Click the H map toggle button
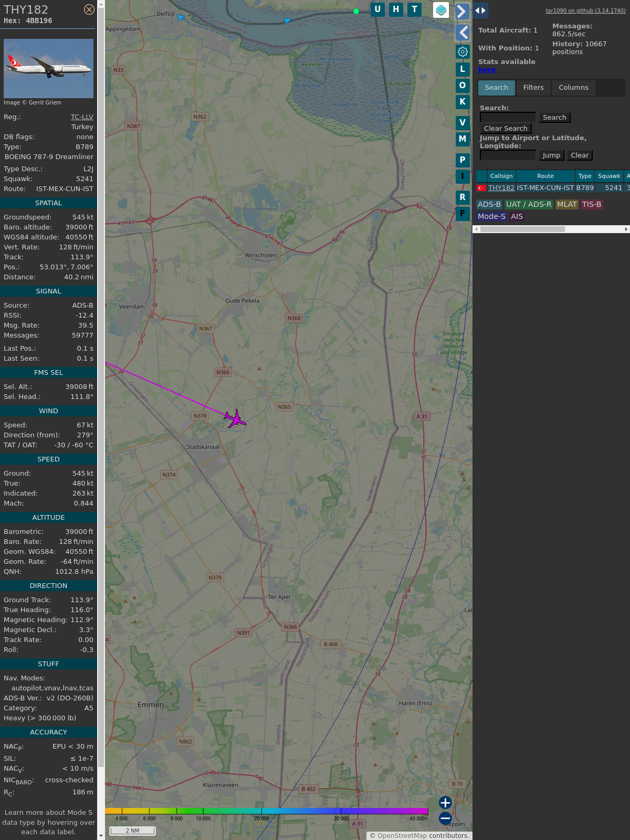Viewport: 630px width, 840px height. 396,9
